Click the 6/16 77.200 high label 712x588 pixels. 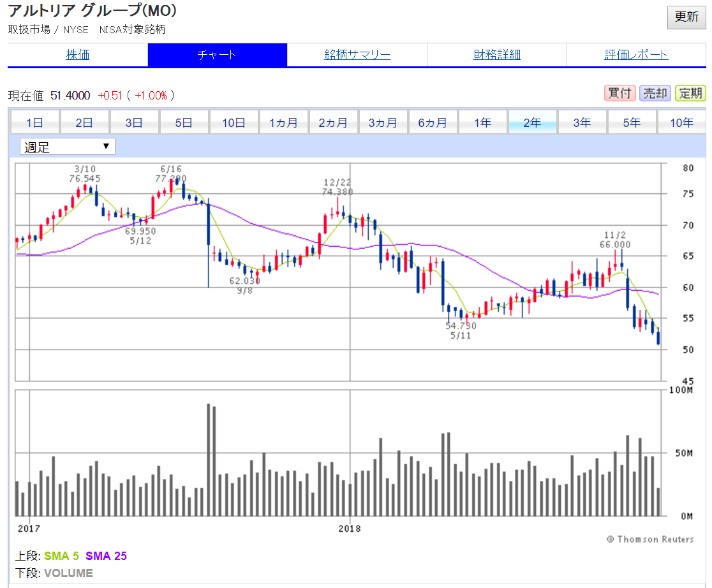[171, 174]
